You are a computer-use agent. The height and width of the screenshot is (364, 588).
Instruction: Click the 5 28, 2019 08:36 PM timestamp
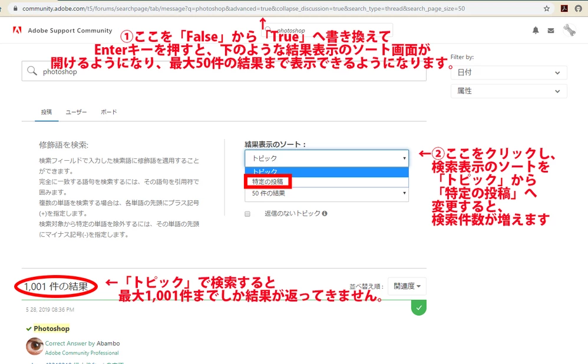click(50, 310)
